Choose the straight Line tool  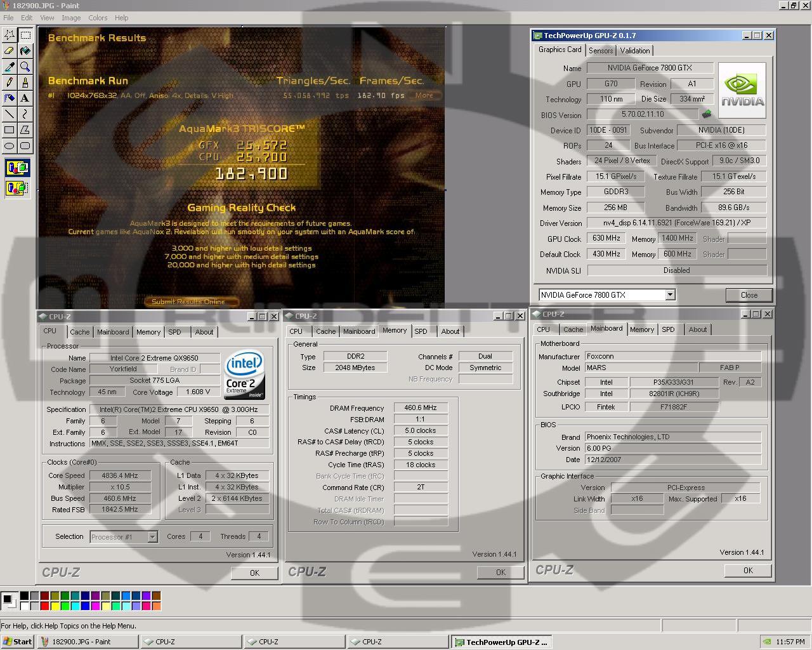pos(10,114)
